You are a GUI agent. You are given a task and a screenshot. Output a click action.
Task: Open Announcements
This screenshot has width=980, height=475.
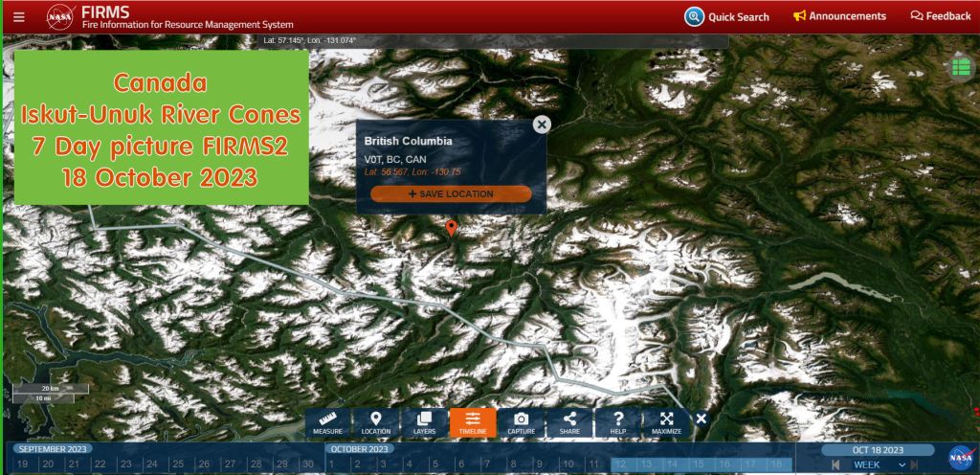coord(839,16)
